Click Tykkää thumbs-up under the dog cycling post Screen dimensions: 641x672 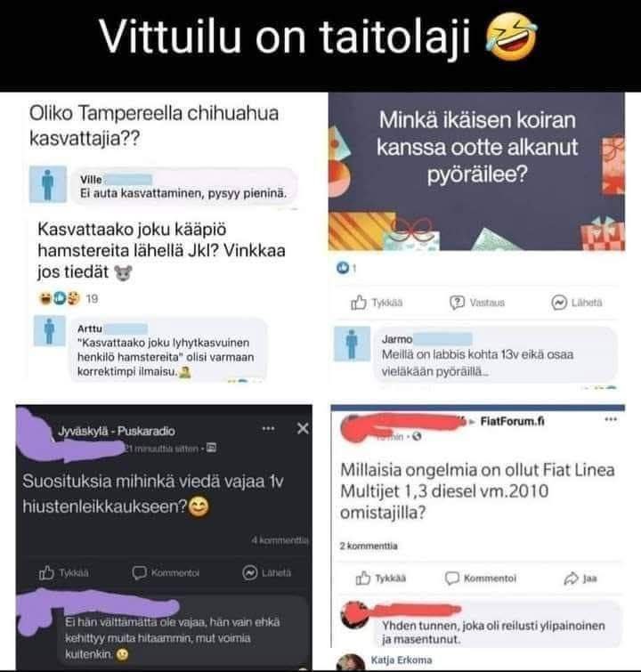(376, 303)
